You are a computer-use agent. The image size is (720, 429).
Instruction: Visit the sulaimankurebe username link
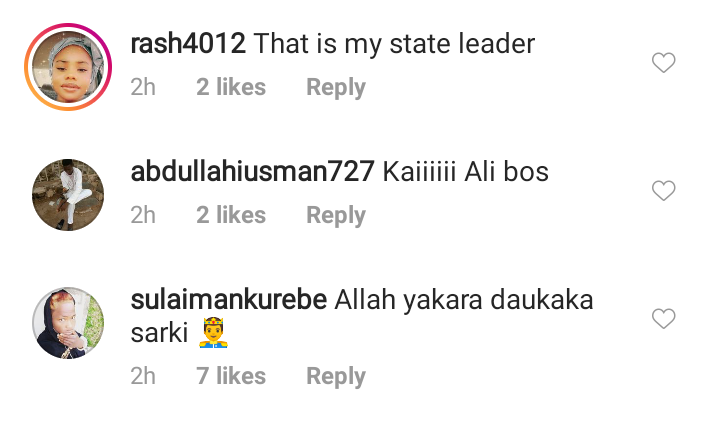pyautogui.click(x=229, y=300)
